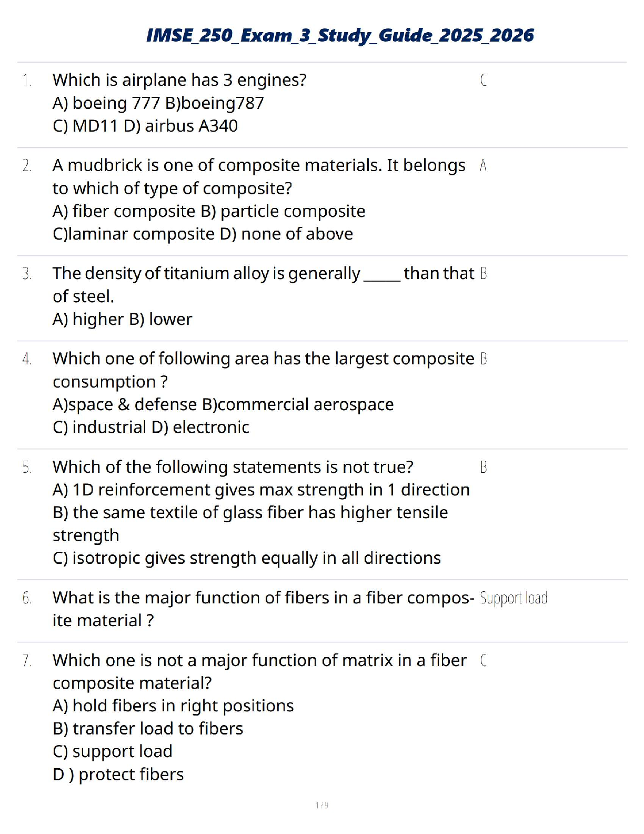
Task: Click question number 4 marker
Action: point(27,359)
